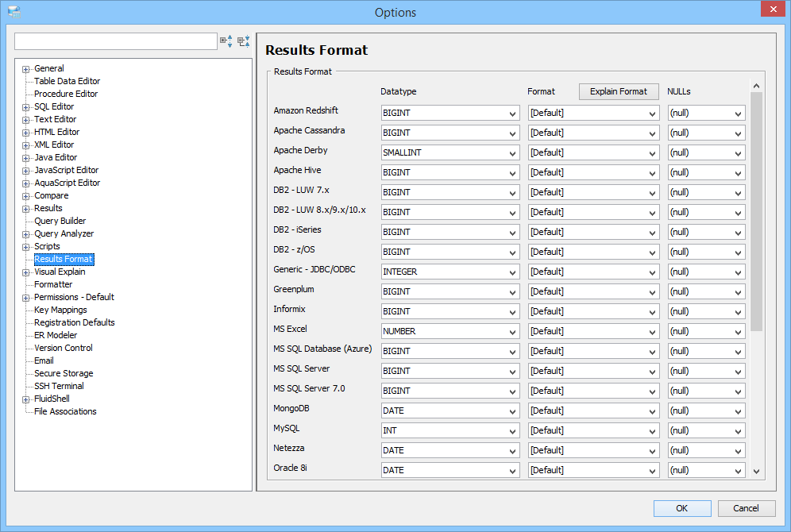This screenshot has width=791, height=532.
Task: Expand the General tree node
Action: [x=25, y=70]
